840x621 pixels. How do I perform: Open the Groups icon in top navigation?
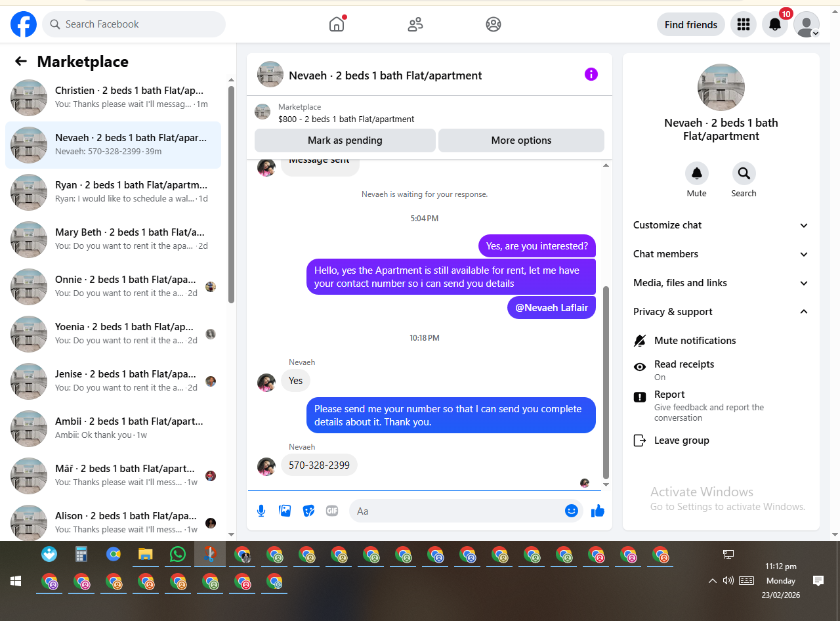pos(493,24)
